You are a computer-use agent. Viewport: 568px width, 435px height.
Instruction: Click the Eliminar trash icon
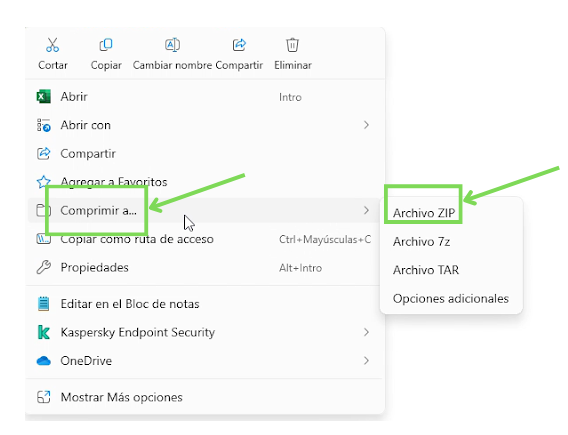click(292, 45)
